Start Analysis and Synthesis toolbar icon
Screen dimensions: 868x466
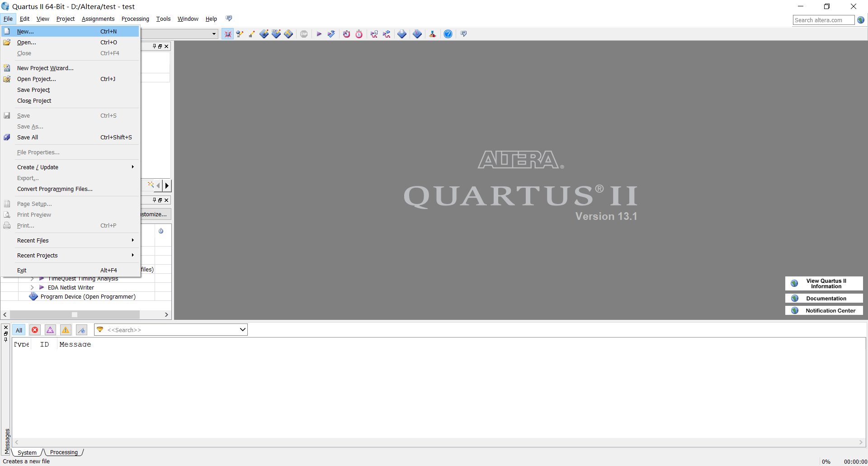331,33
